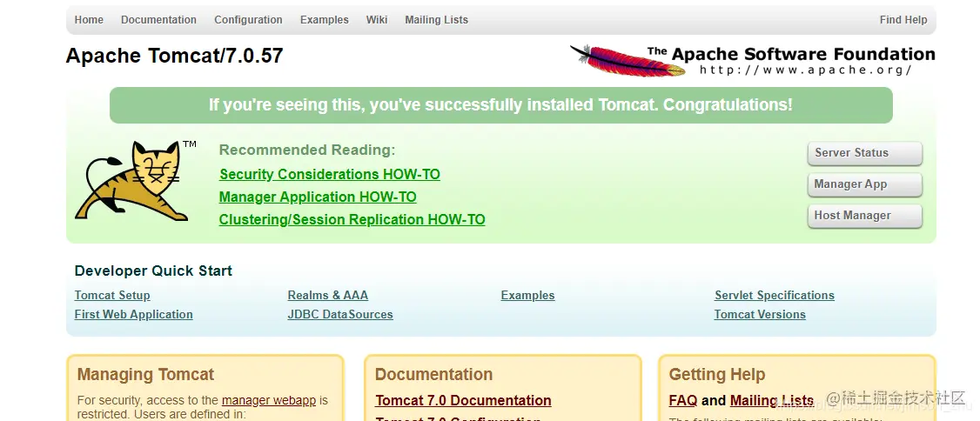Click the Managing Tomcat heading
980x421 pixels.
(x=145, y=375)
